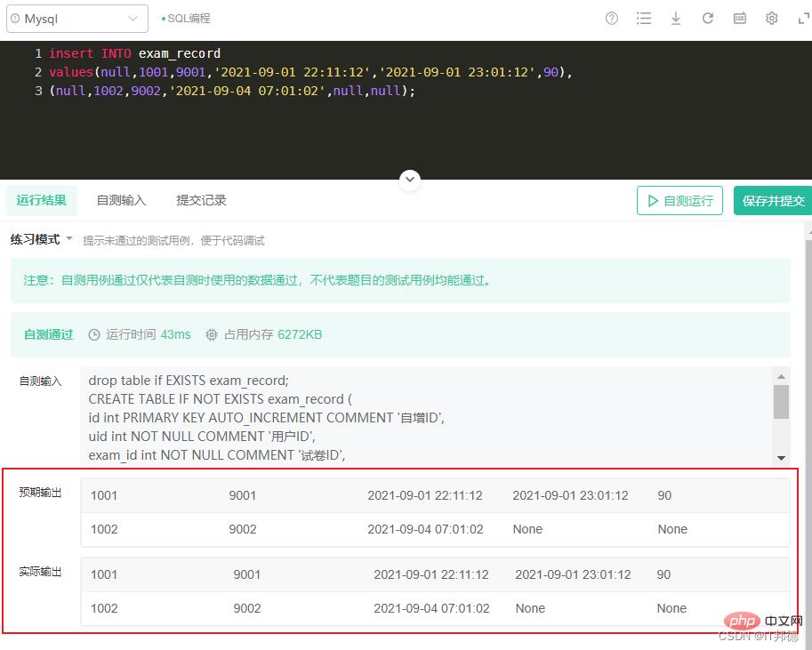Open the question list icon
The image size is (812, 650).
pyautogui.click(x=644, y=19)
